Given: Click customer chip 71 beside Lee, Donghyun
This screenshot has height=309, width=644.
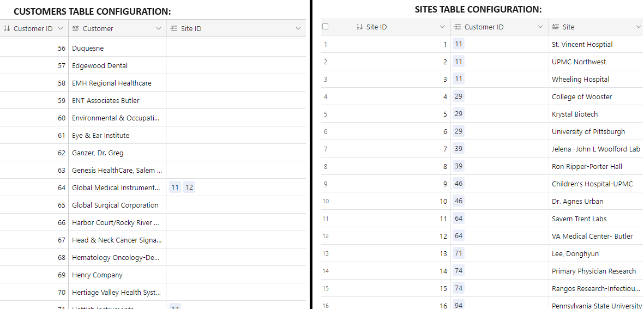Looking at the screenshot, I should tap(459, 253).
